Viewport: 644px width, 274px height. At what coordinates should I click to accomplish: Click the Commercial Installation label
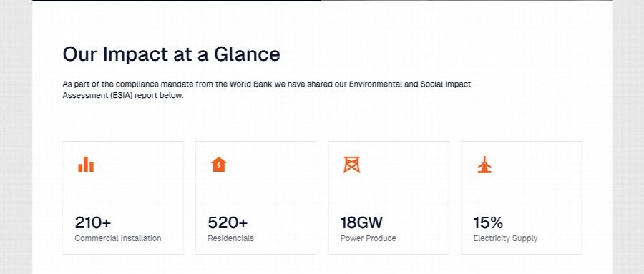(118, 238)
